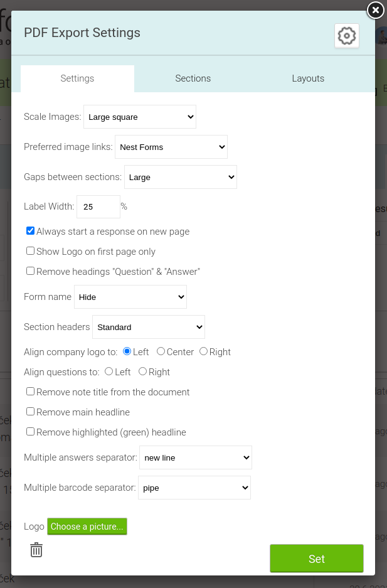Click the Logo label text
The image size is (387, 588).
(34, 527)
